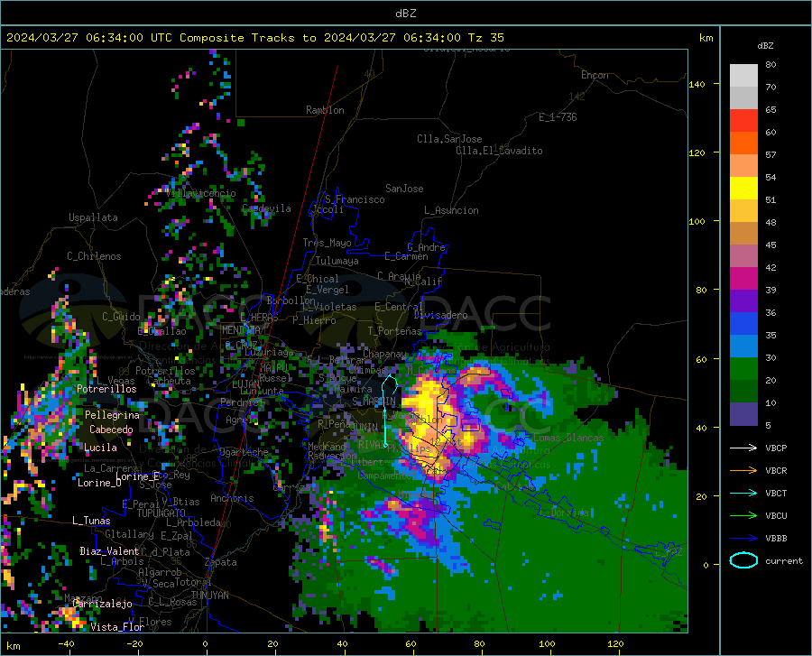Click the 'C_Guido' map label
Image resolution: width=812 pixels, height=656 pixels.
(x=121, y=317)
